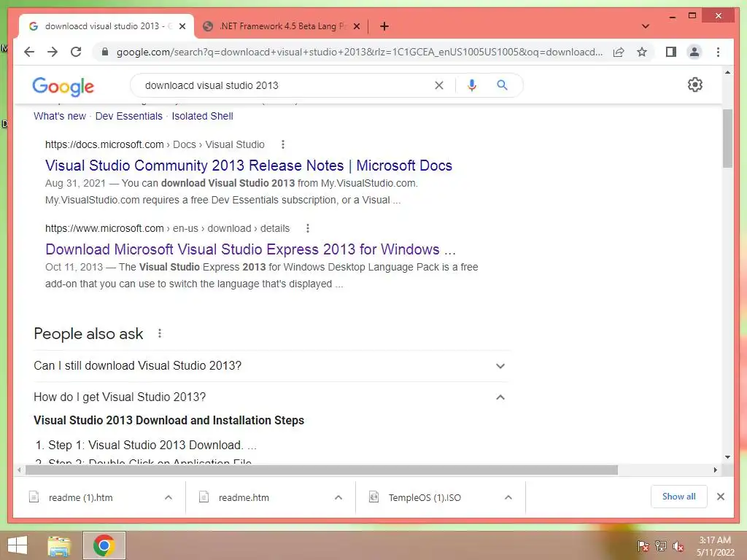Switch to .NET Framework 4.5 tab
This screenshot has height=560, width=747.
click(281, 26)
